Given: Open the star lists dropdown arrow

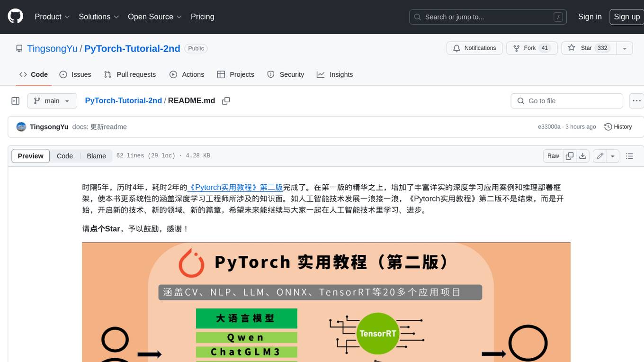Looking at the screenshot, I should pos(625,48).
